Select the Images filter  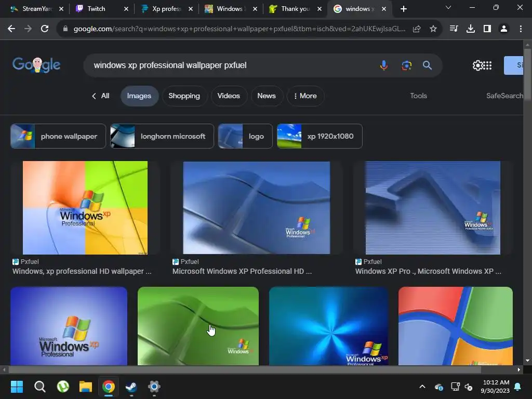(x=139, y=96)
